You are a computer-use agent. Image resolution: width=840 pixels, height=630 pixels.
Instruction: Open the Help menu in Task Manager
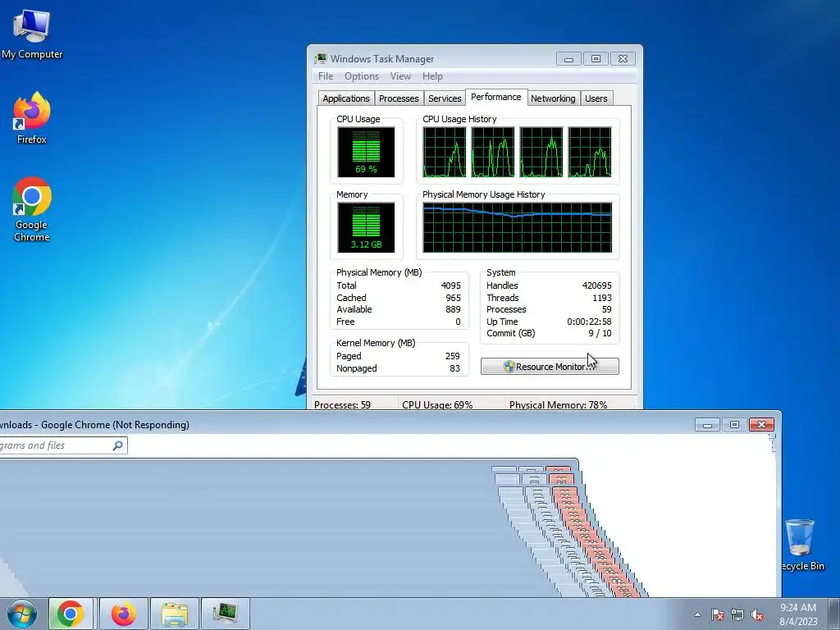click(x=432, y=76)
